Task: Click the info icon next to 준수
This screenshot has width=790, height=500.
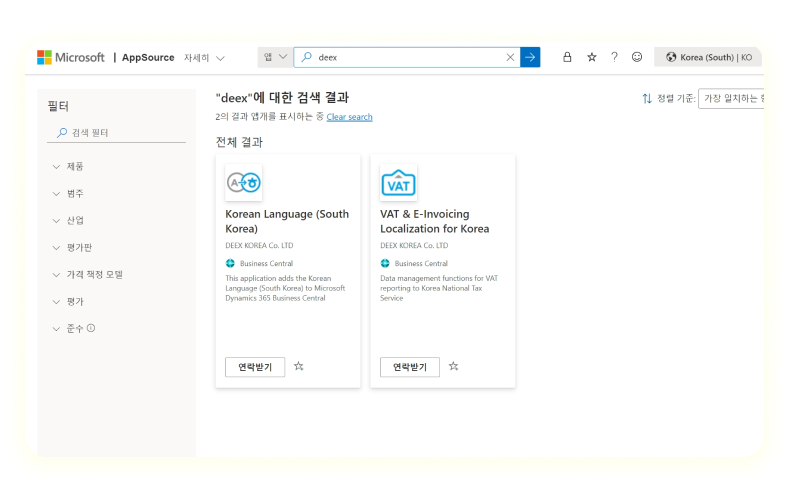Action: 91,328
